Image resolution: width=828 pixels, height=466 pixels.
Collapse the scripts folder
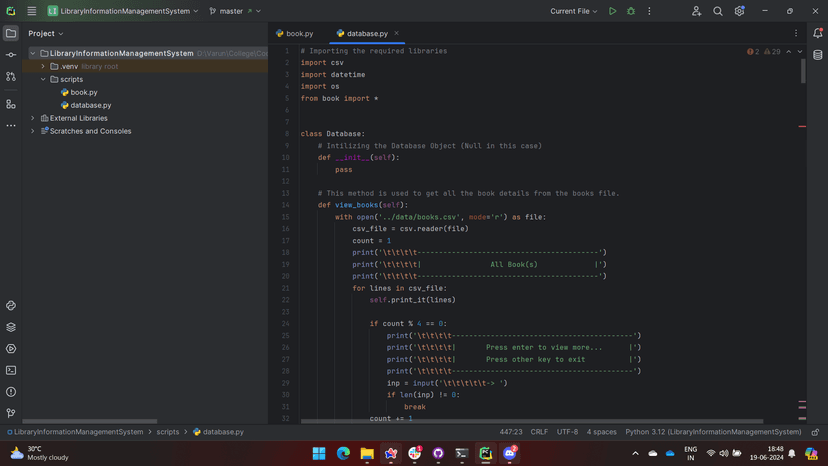click(43, 79)
